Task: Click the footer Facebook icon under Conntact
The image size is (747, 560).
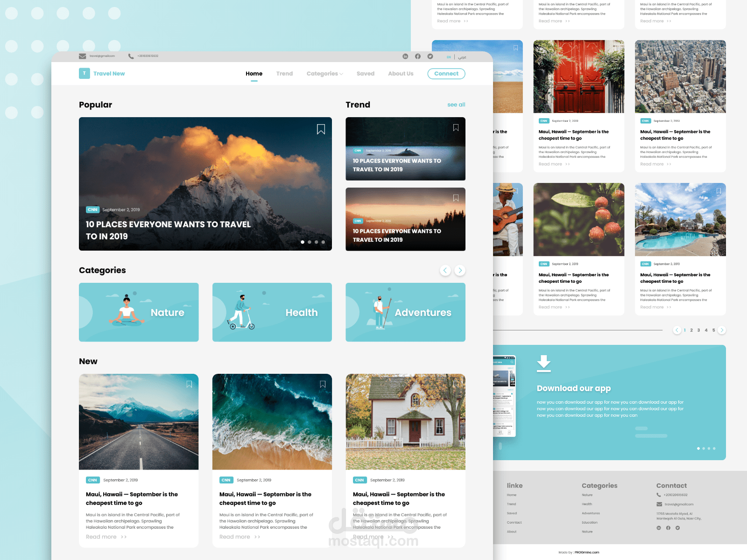Action: click(668, 528)
